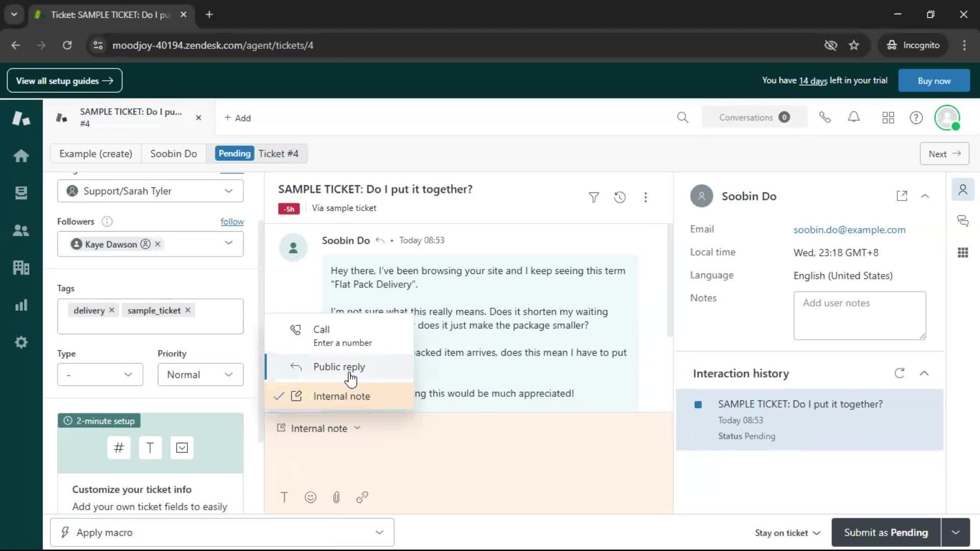Open the Home dashboard in sidebar
The width and height of the screenshot is (980, 551).
coord(21,156)
